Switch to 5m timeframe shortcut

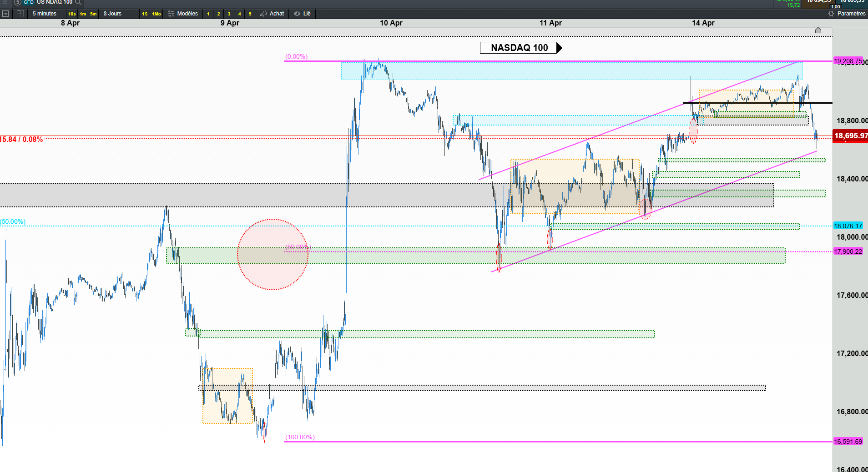click(x=93, y=14)
